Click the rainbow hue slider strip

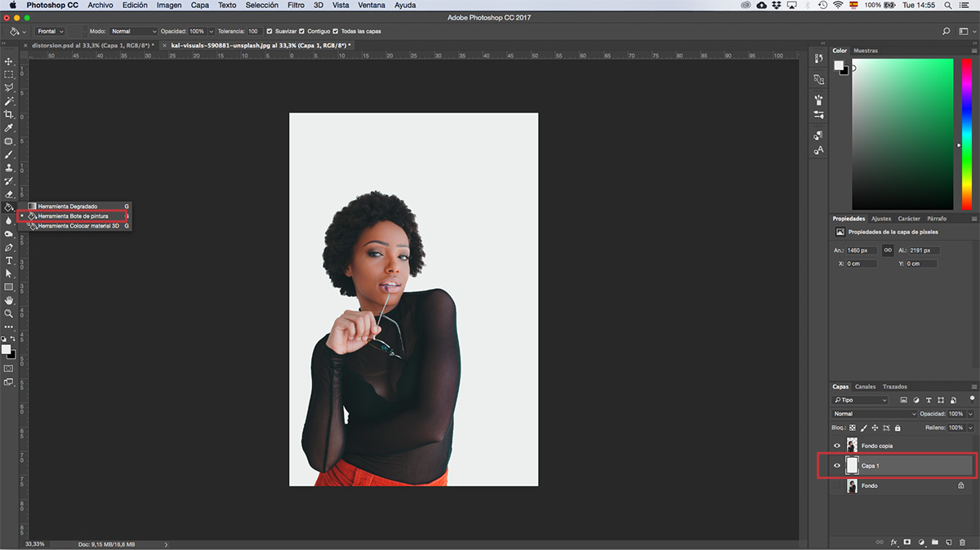(x=969, y=135)
